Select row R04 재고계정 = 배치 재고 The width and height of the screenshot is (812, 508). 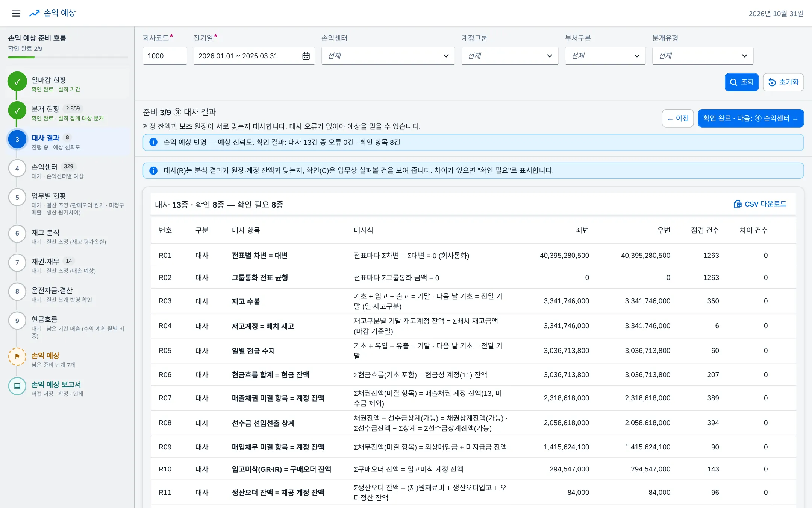473,326
